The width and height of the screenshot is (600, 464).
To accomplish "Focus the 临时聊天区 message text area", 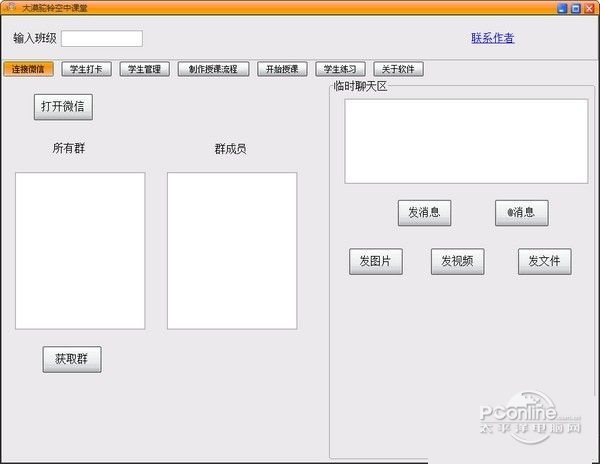I will tap(466, 141).
